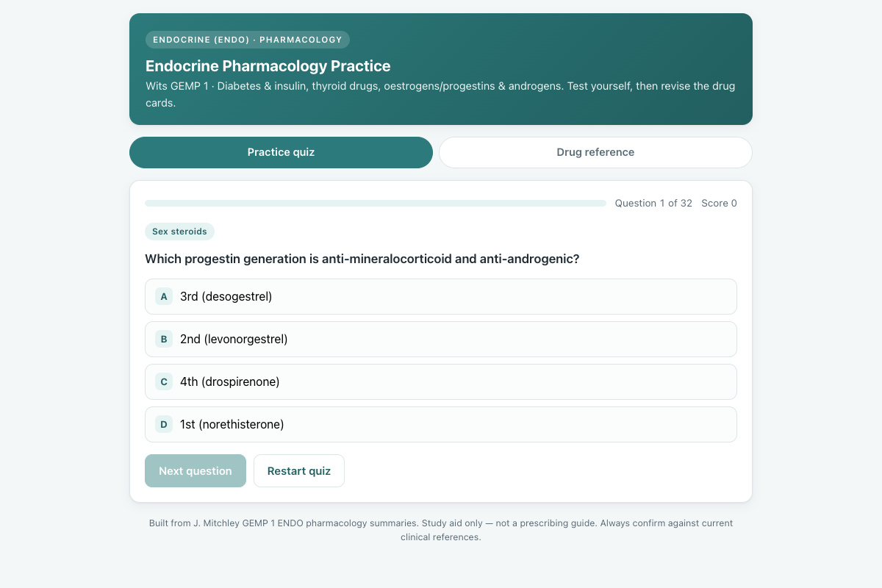The image size is (882, 588).
Task: Click the study aid disclaimer footer text
Action: tap(441, 530)
